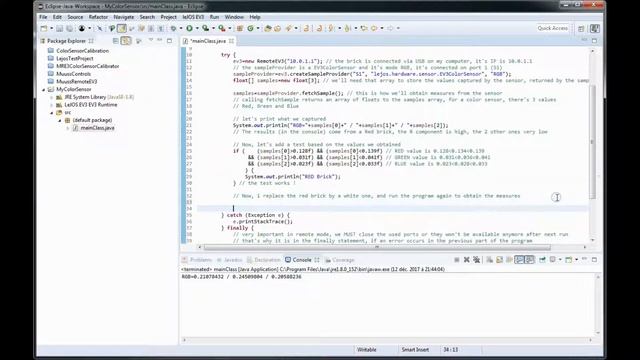The width and height of the screenshot is (640, 360).
Task: Open the External Tools dropdown arrow
Action: [x=229, y=28]
